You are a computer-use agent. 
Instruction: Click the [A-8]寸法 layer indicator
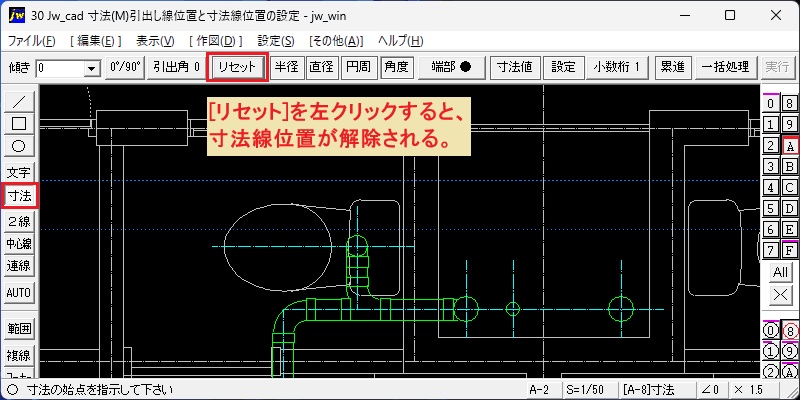tap(657, 390)
